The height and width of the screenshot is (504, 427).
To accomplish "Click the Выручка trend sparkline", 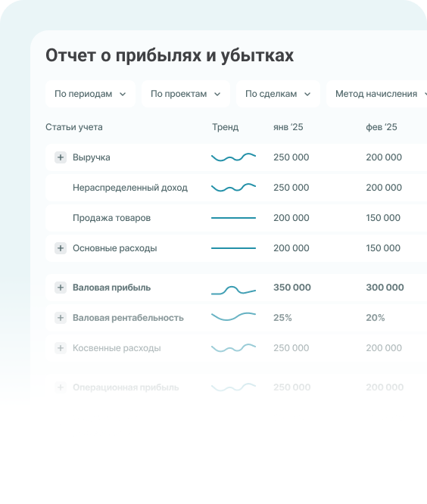I will tap(233, 157).
